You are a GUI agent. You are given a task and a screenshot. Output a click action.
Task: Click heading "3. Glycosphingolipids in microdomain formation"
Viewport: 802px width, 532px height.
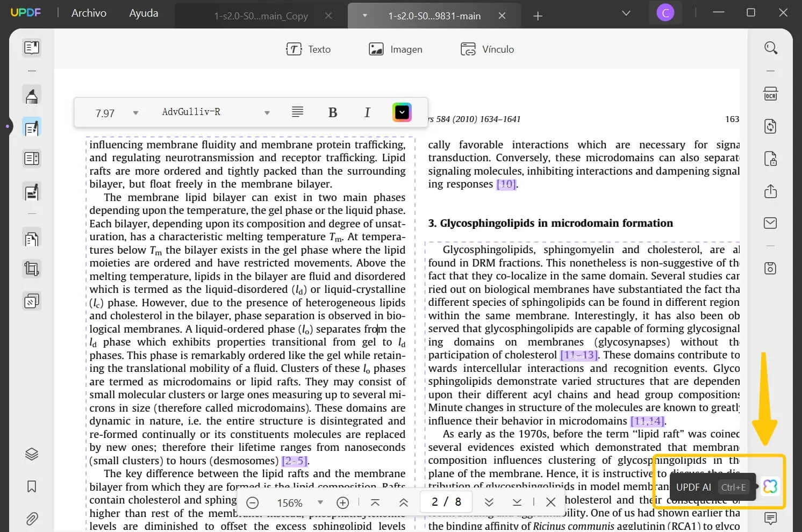[550, 223]
